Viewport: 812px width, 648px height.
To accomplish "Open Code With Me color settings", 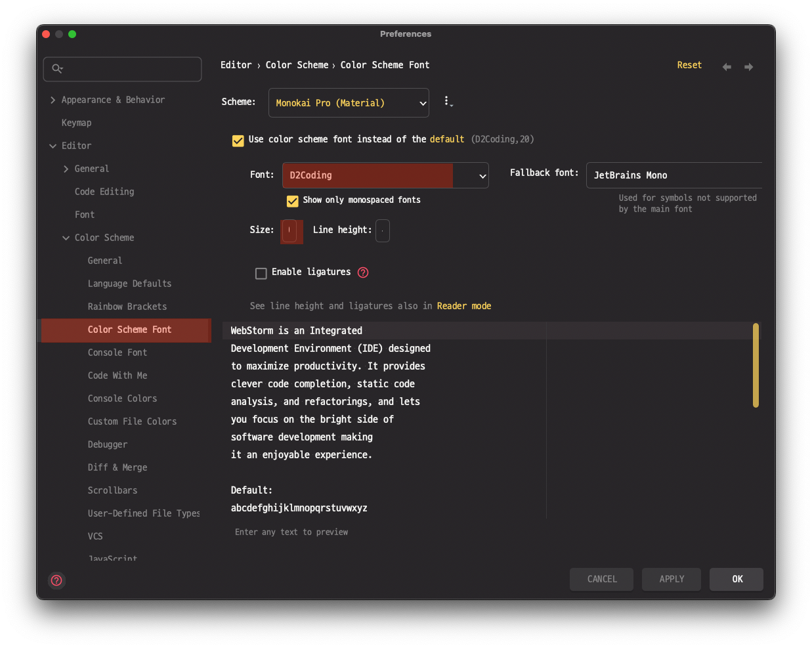I will (x=118, y=376).
